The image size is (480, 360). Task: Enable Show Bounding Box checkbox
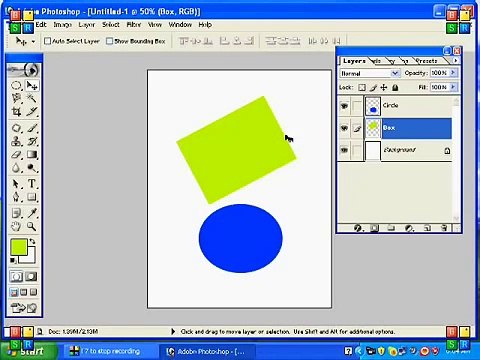(109, 41)
